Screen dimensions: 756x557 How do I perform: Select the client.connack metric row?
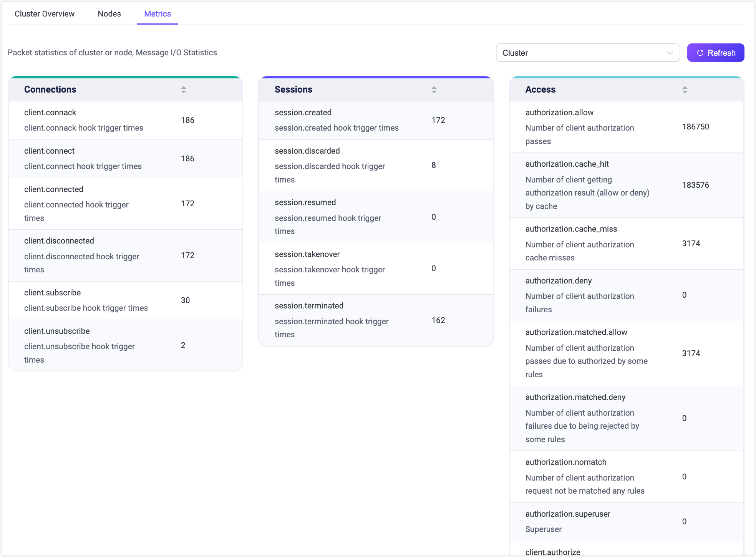click(x=125, y=120)
